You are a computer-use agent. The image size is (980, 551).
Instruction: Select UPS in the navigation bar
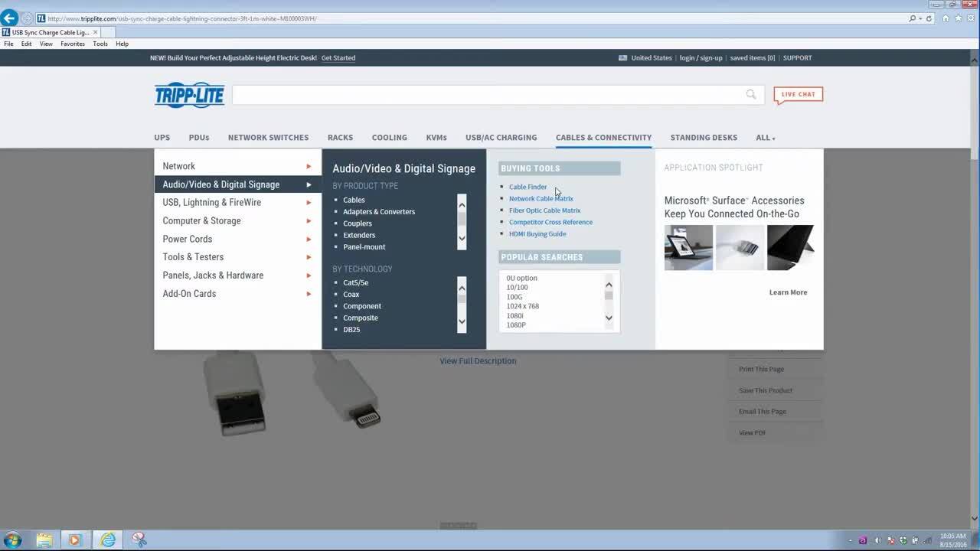[162, 138]
